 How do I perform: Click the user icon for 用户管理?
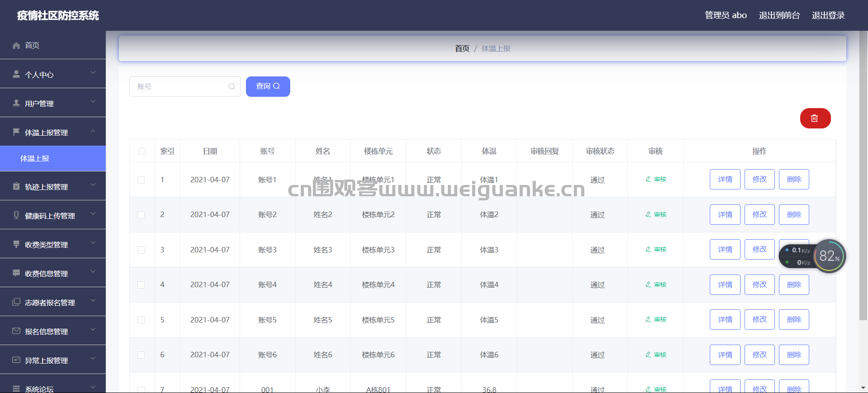(x=16, y=103)
